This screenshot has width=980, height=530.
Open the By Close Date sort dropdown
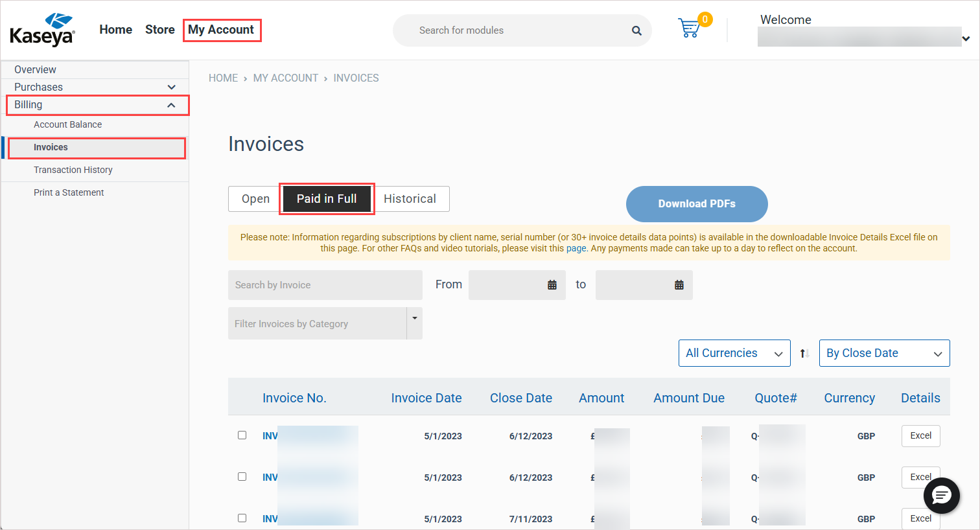click(884, 353)
